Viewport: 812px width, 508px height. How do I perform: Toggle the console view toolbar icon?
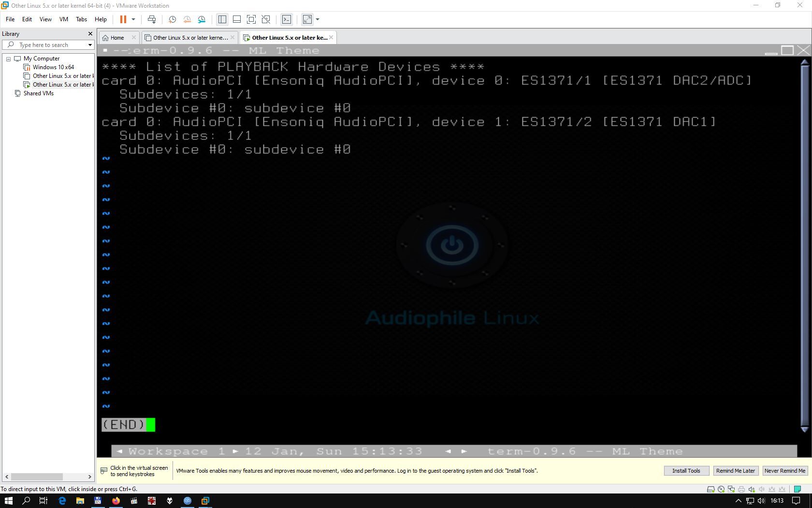[x=287, y=19]
